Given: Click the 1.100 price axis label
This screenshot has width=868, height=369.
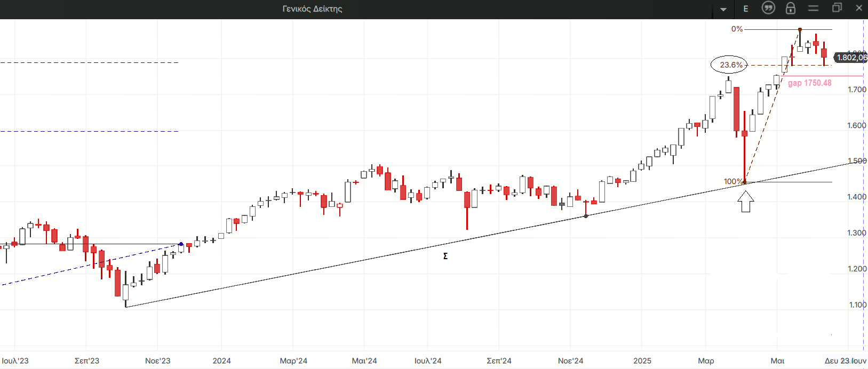Looking at the screenshot, I should tap(857, 304).
